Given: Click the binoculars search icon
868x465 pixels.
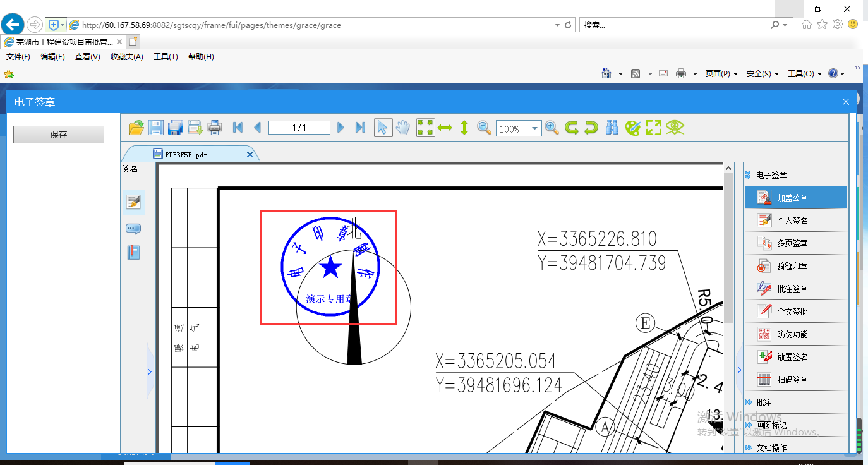Looking at the screenshot, I should (x=612, y=128).
